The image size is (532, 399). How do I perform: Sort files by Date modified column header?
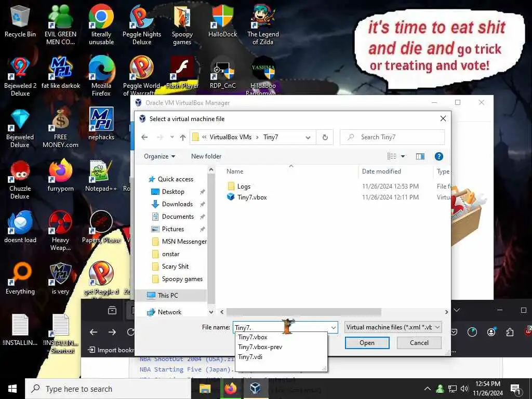[x=381, y=171]
